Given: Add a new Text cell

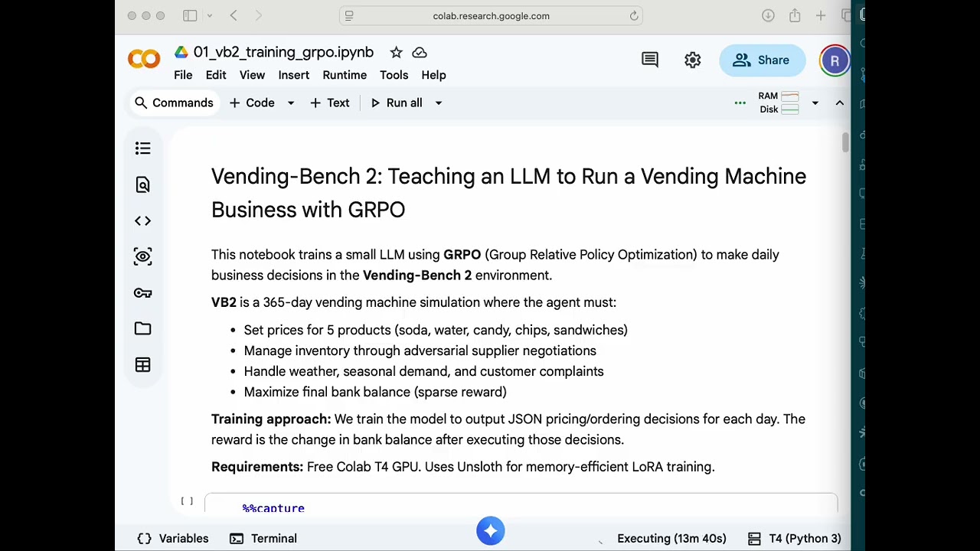Looking at the screenshot, I should (x=330, y=103).
